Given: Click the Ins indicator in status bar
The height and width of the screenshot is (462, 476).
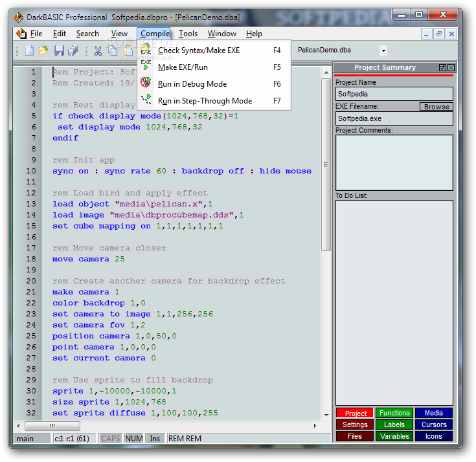Looking at the screenshot, I should click(155, 438).
